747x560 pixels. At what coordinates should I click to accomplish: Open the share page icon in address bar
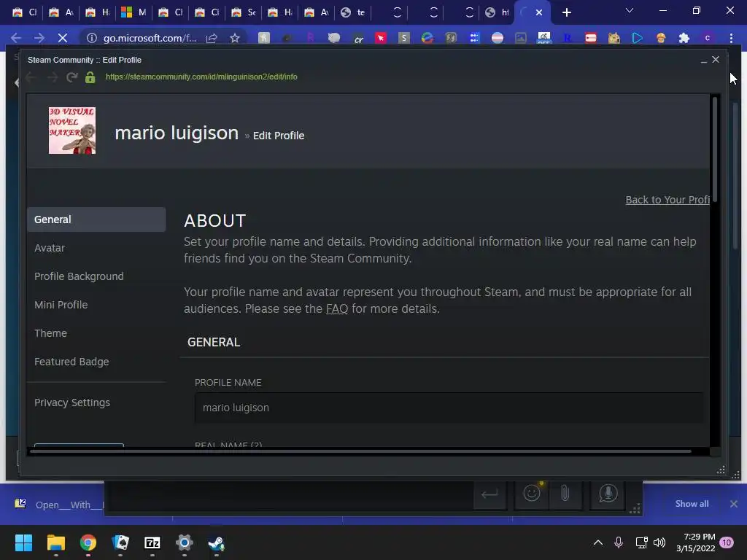[212, 38]
